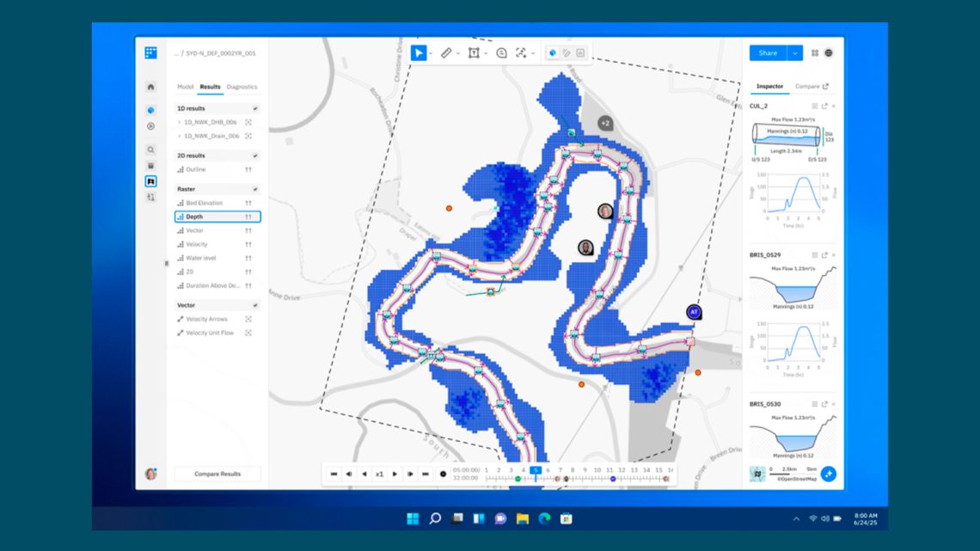This screenshot has height=551, width=980.
Task: Open the annotation text tool
Action: [474, 52]
